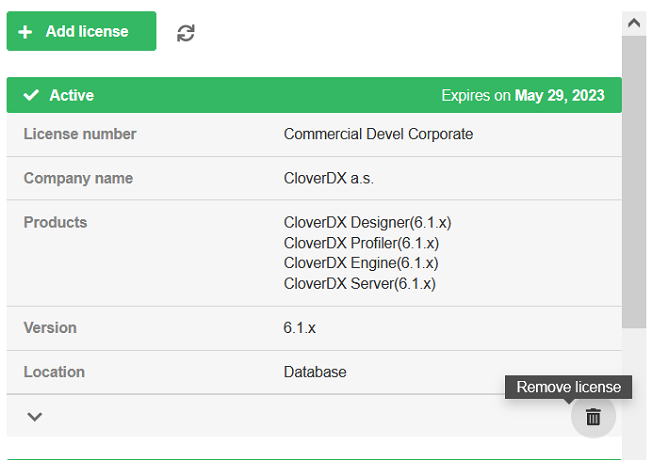Click the Add license button
652x460 pixels.
82,31
